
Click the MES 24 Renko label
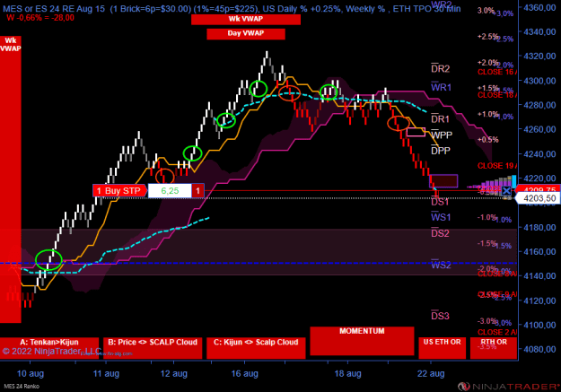tap(22, 387)
